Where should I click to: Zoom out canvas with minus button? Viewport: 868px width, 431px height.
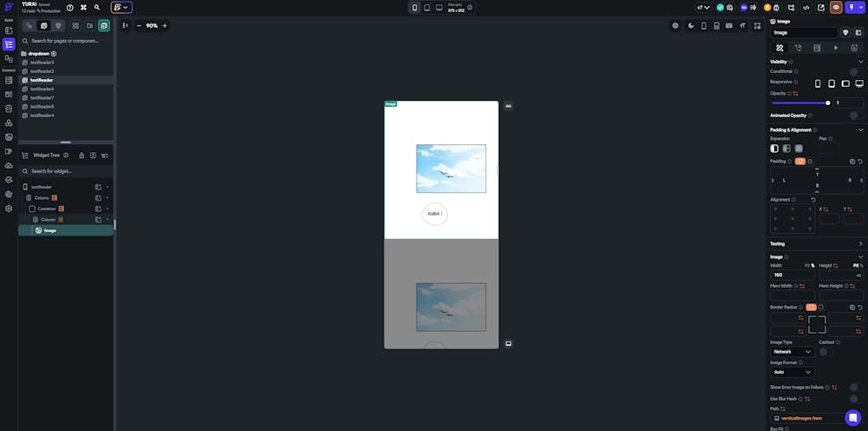click(139, 25)
